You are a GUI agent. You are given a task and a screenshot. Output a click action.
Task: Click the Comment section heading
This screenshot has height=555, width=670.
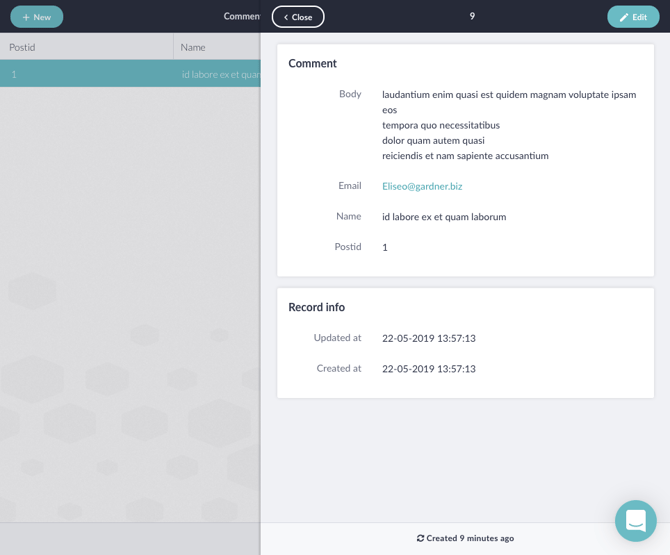click(x=312, y=63)
